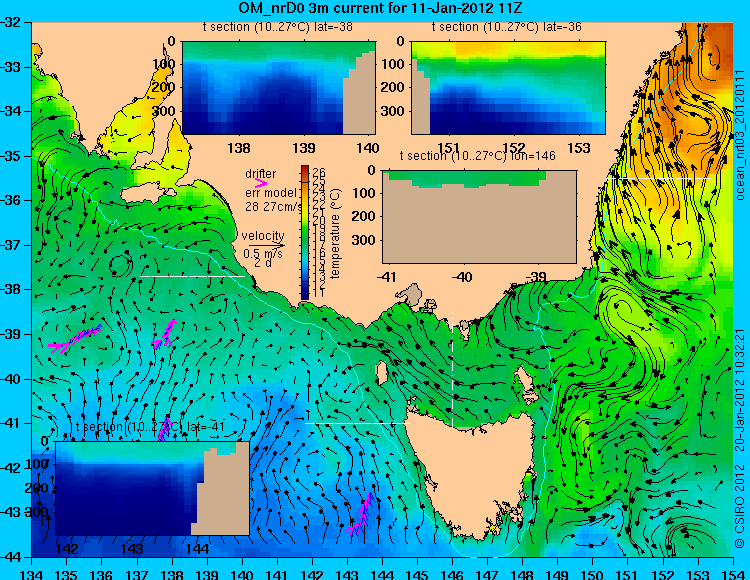Click the large eddy near 151E, 38.5S
Viewport: 750px width, 580px height.
[622, 310]
